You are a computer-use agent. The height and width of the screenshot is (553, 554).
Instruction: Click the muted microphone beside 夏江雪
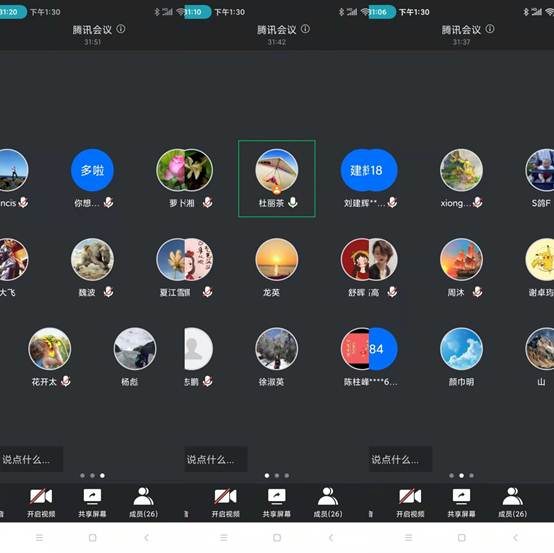click(208, 292)
